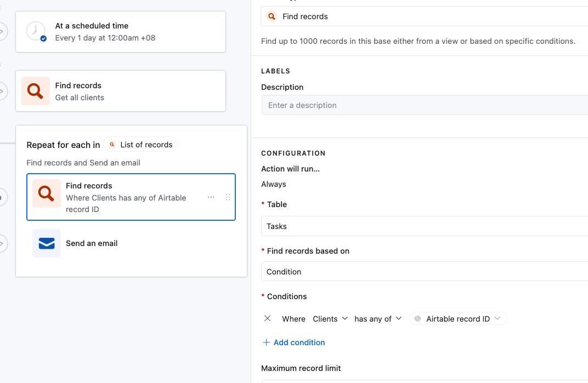Click magnifier icon of the Where Clients step

coord(47,193)
